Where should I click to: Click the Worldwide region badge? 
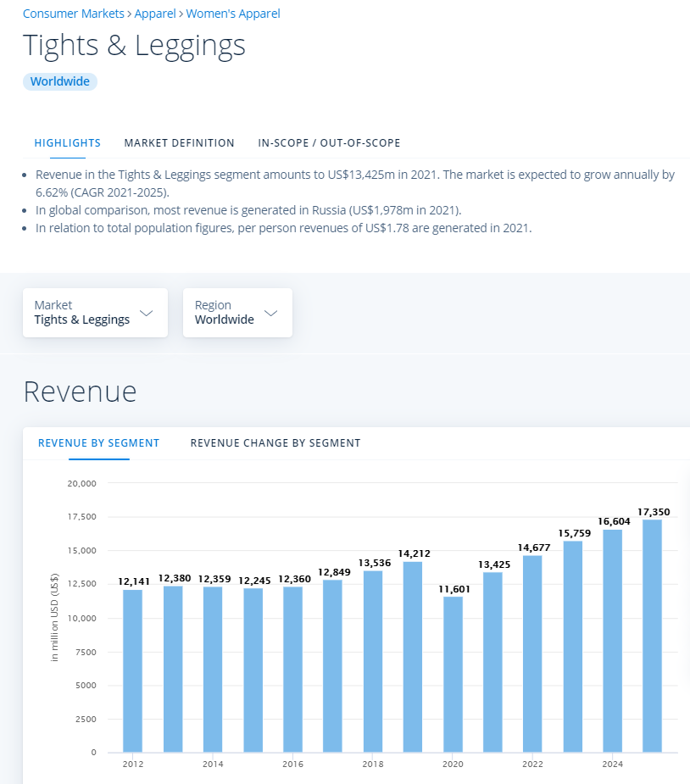pyautogui.click(x=60, y=81)
